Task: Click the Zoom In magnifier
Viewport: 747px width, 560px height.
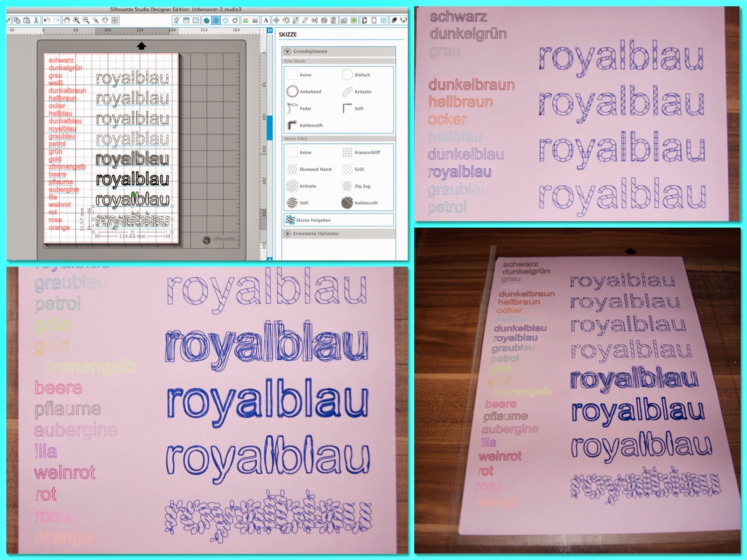Action: [76, 20]
